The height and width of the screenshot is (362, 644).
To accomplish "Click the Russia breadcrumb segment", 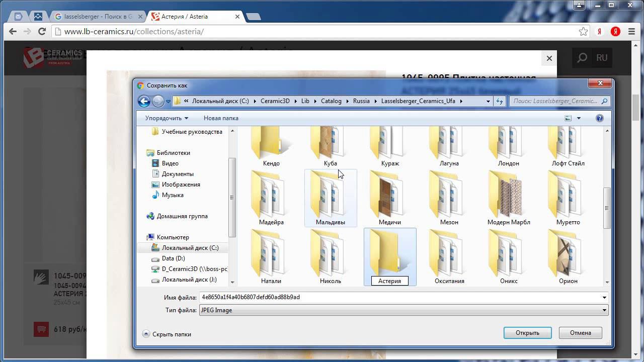I will 361,101.
